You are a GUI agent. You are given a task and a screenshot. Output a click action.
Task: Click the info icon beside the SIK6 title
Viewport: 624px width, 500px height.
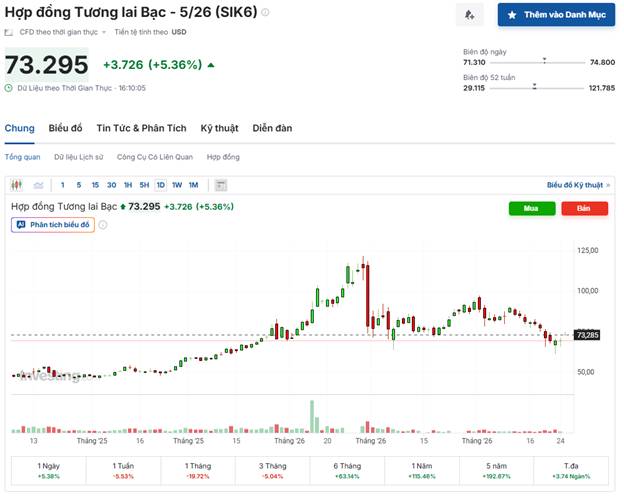[x=265, y=12]
